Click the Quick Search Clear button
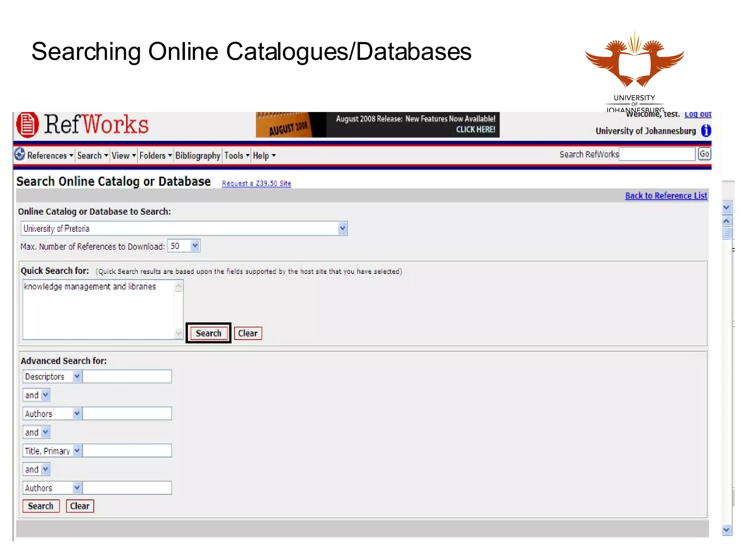The image size is (747, 560). click(x=248, y=333)
